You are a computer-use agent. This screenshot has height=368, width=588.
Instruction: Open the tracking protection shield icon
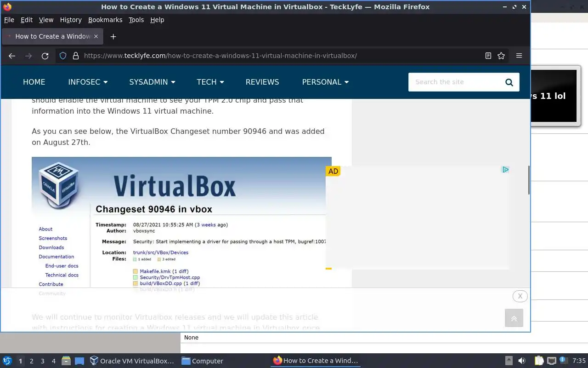click(63, 56)
